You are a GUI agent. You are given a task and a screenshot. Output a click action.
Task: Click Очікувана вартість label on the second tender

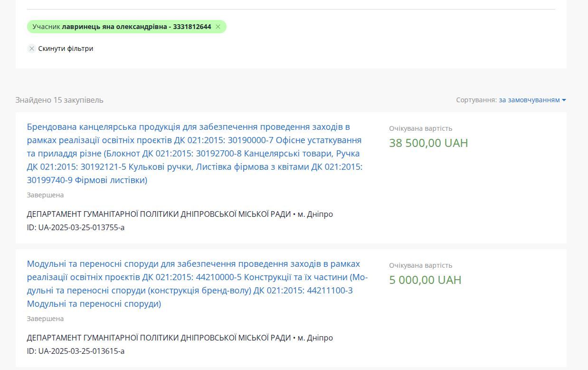click(x=420, y=265)
